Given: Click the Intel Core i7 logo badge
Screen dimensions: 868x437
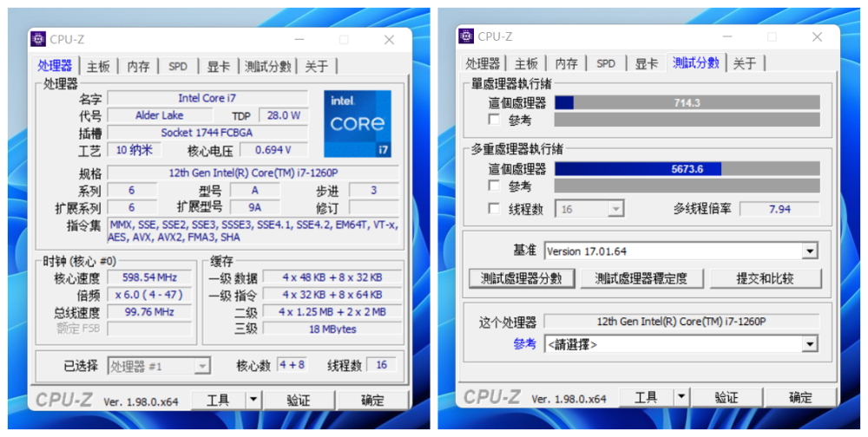Looking at the screenshot, I should [x=358, y=123].
